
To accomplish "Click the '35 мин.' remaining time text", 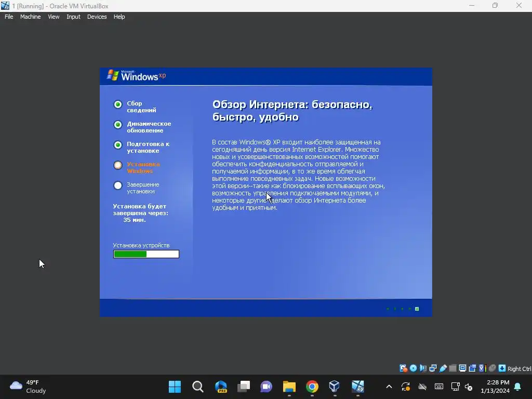I will 135,220.
